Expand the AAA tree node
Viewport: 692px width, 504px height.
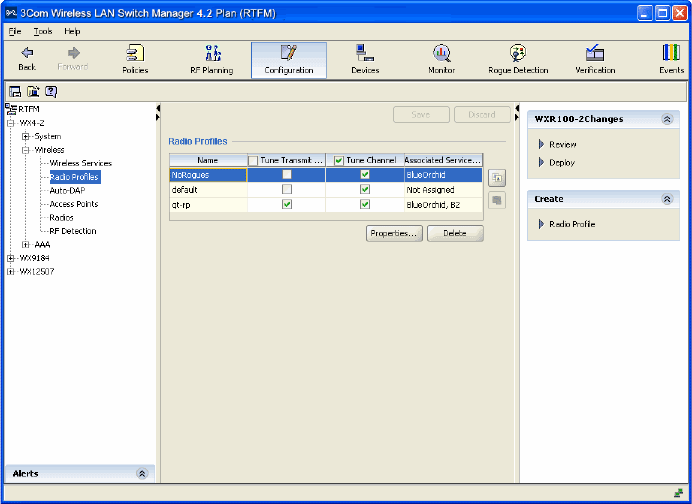(26, 244)
